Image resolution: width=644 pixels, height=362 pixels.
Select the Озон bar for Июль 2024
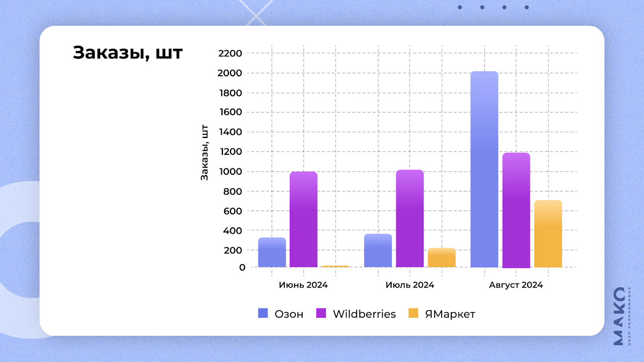tap(378, 250)
